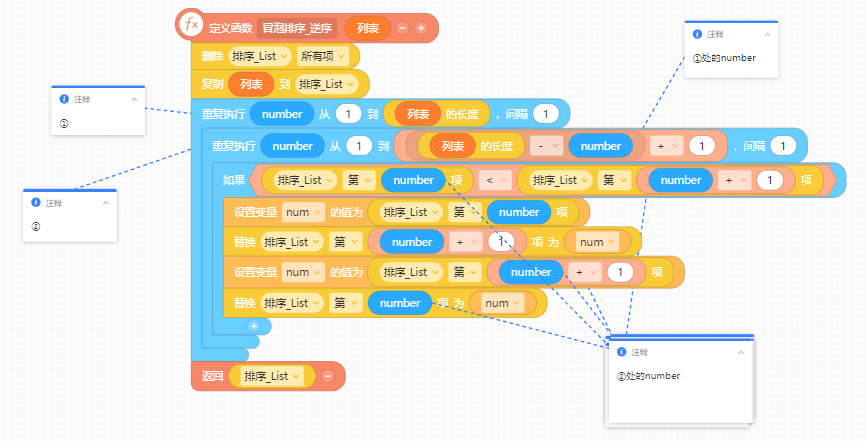
Task: Open 排序_List dropdown in 删除 block
Action: 260,56
